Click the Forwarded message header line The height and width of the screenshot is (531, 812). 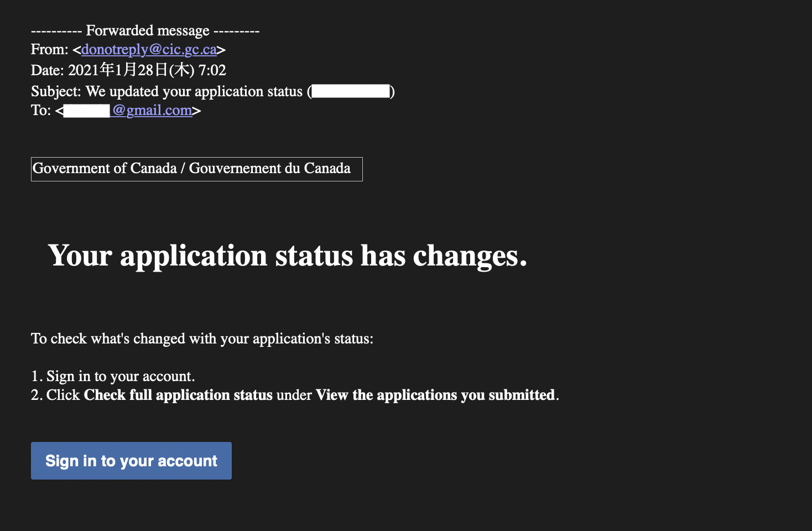[x=145, y=30]
